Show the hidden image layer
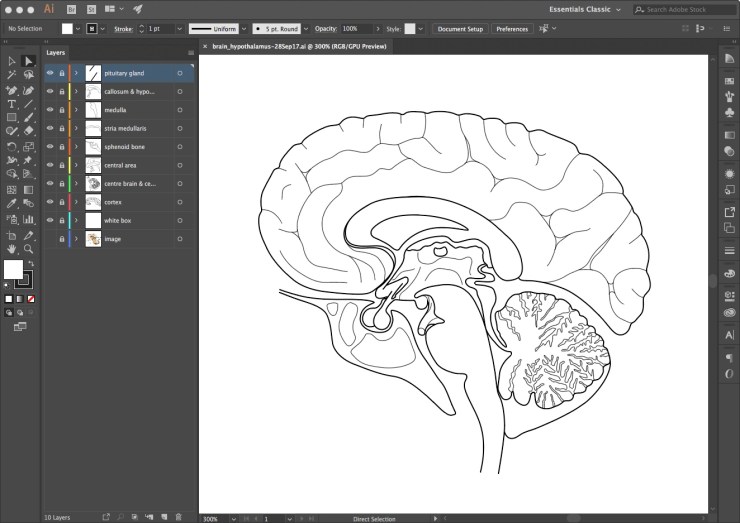Screen dimensions: 740x523 coord(50,239)
